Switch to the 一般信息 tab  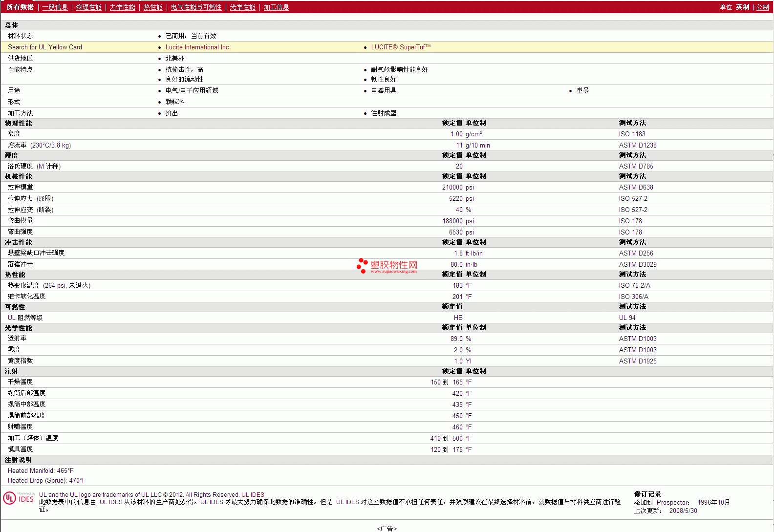click(x=55, y=7)
